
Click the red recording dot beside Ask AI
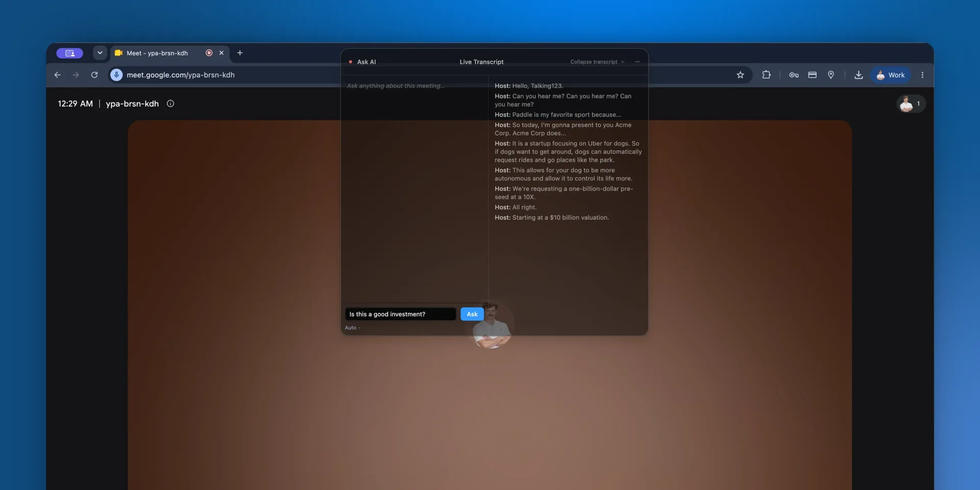[350, 62]
